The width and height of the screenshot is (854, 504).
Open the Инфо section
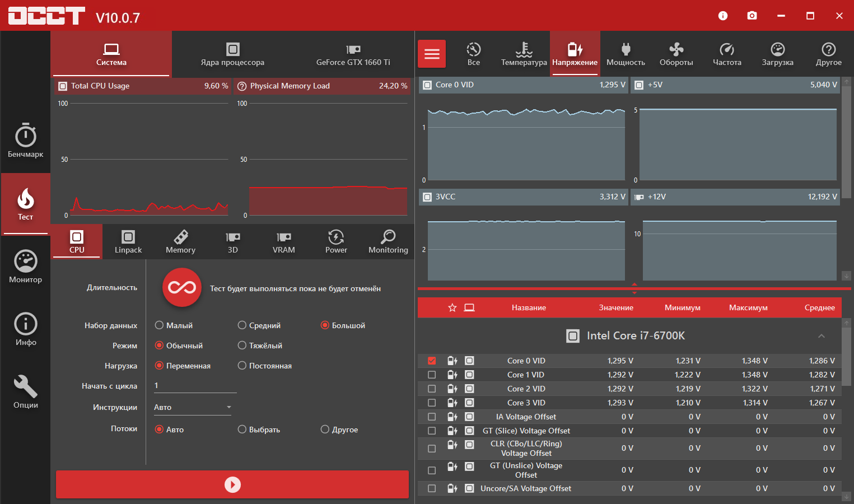(x=25, y=329)
